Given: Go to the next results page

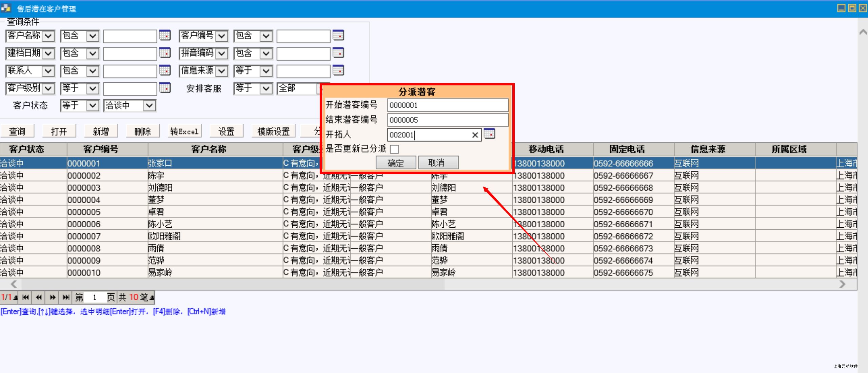Looking at the screenshot, I should [53, 297].
